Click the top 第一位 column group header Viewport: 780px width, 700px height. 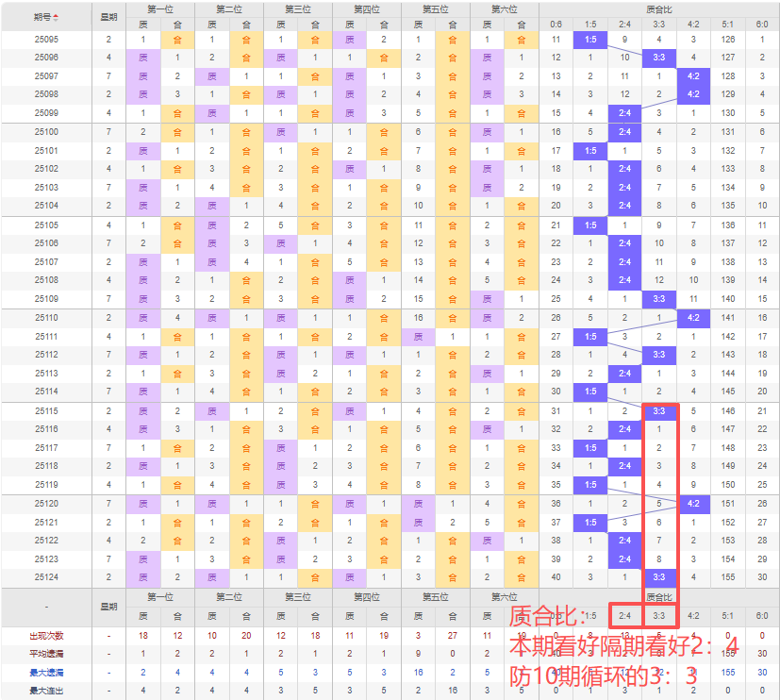tap(160, 9)
